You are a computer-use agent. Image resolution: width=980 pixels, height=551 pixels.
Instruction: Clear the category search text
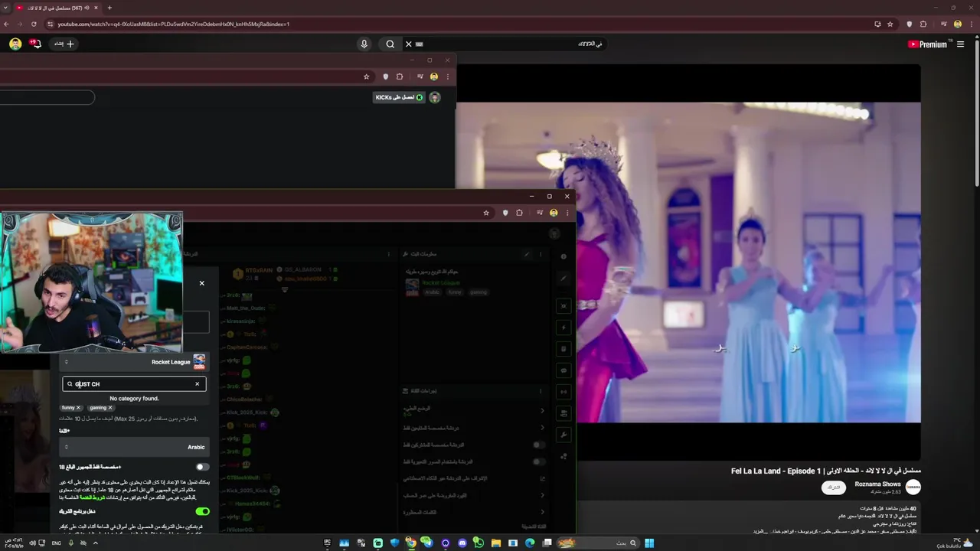[x=197, y=384]
